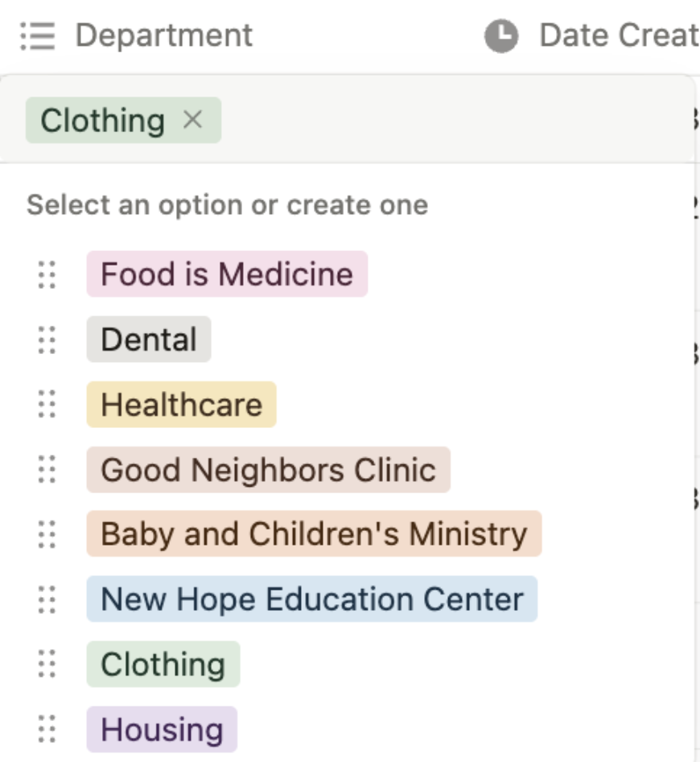
Task: Select New Hope Education Center
Action: pos(311,599)
